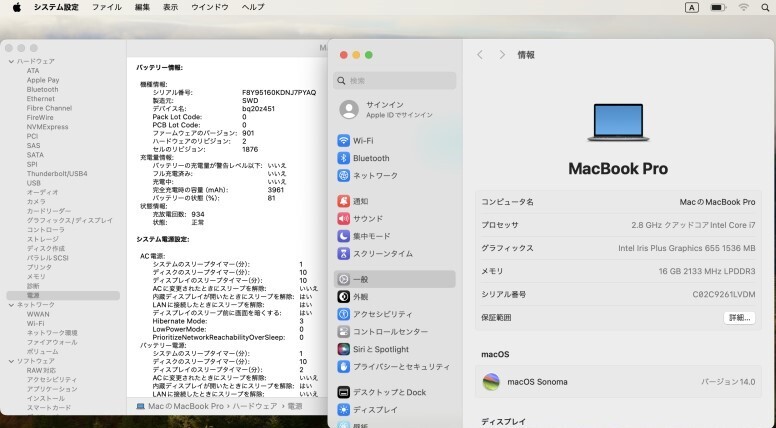Click バージョン14.0 text

point(728,382)
